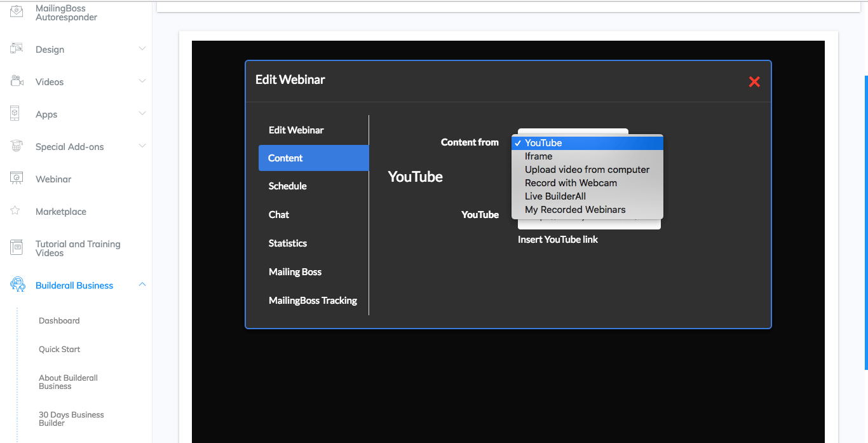Viewport: 868px width, 443px height.
Task: Select YouTube in the Content from dropdown
Action: (587, 143)
